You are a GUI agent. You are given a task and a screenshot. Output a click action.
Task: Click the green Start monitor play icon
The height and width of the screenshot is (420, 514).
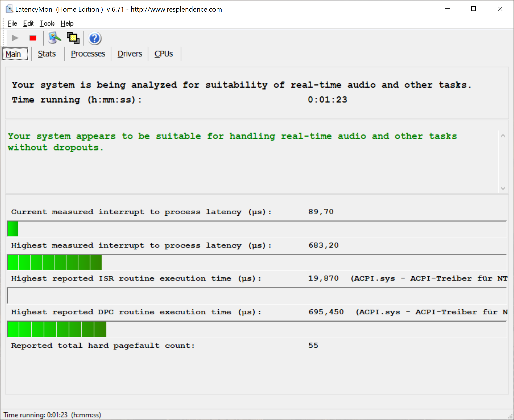pos(15,38)
